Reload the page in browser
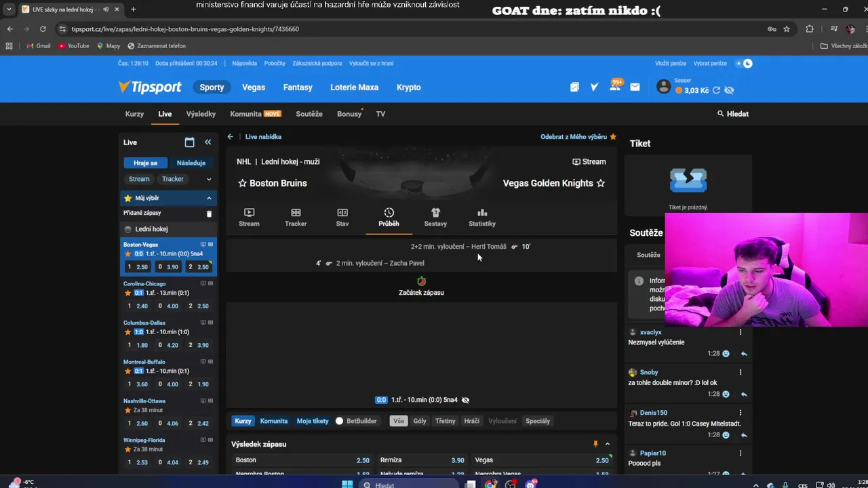Viewport: 868px width, 488px height. [x=43, y=29]
